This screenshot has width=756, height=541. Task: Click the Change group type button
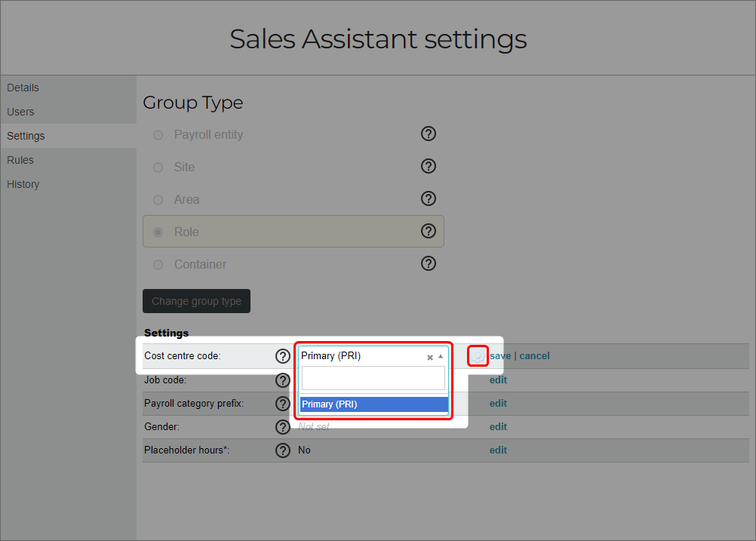[x=196, y=301]
